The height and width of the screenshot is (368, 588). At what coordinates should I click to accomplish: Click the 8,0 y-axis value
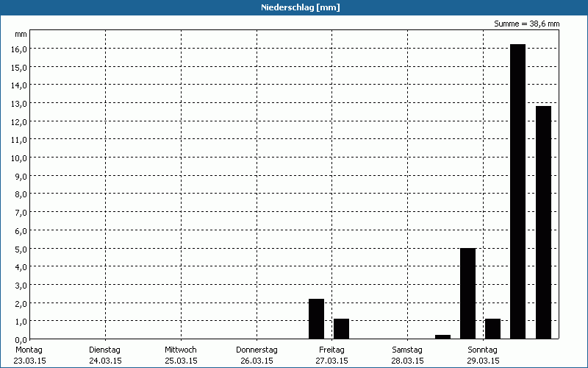[21, 194]
